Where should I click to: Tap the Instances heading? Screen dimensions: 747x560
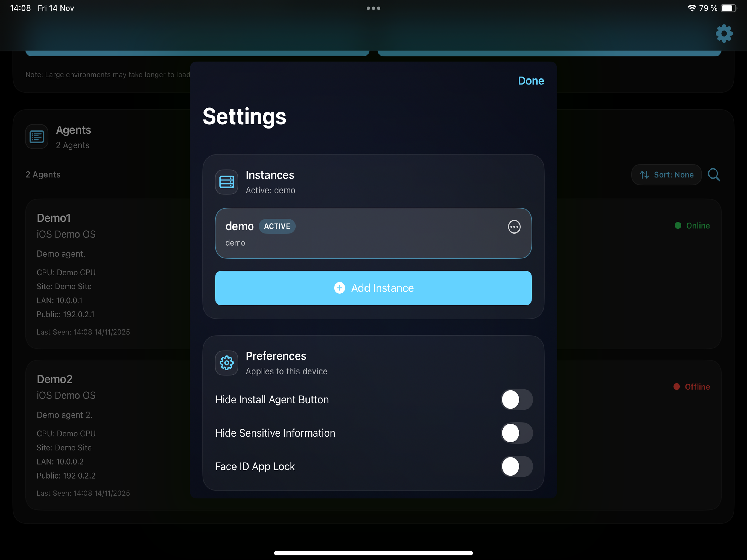(270, 175)
